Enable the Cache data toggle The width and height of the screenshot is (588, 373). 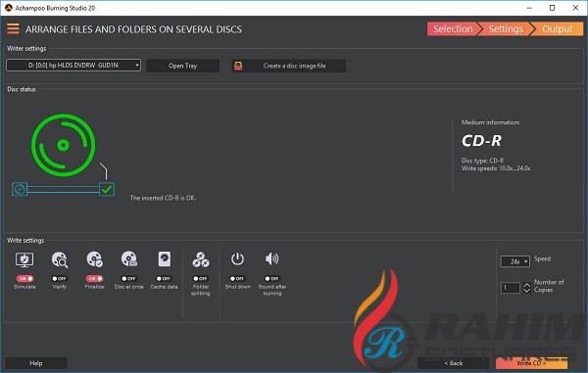(x=164, y=279)
